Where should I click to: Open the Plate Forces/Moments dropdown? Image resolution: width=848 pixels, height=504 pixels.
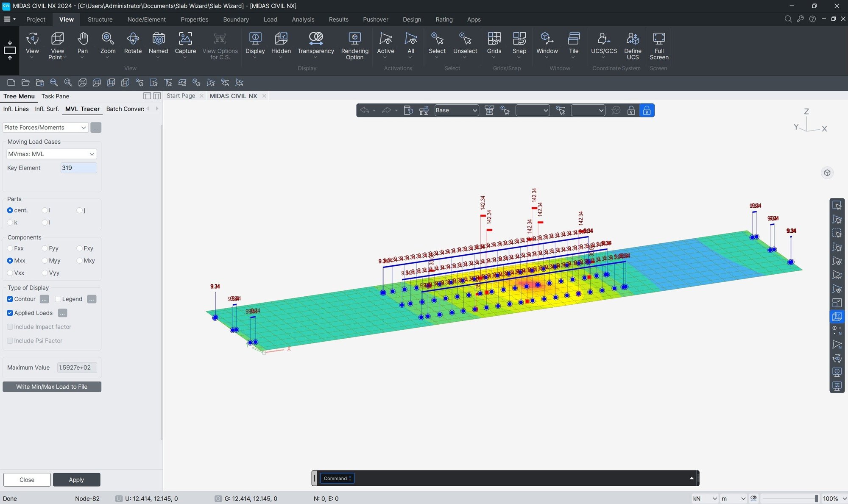[83, 127]
